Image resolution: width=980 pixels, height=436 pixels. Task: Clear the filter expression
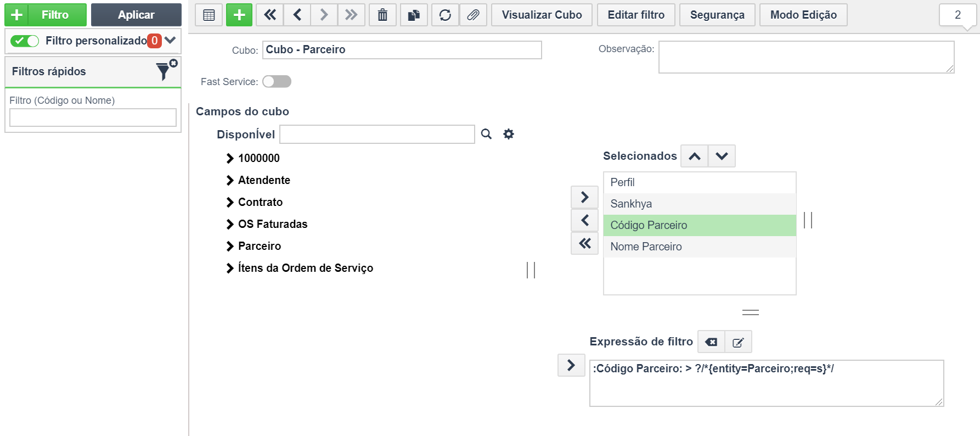711,342
